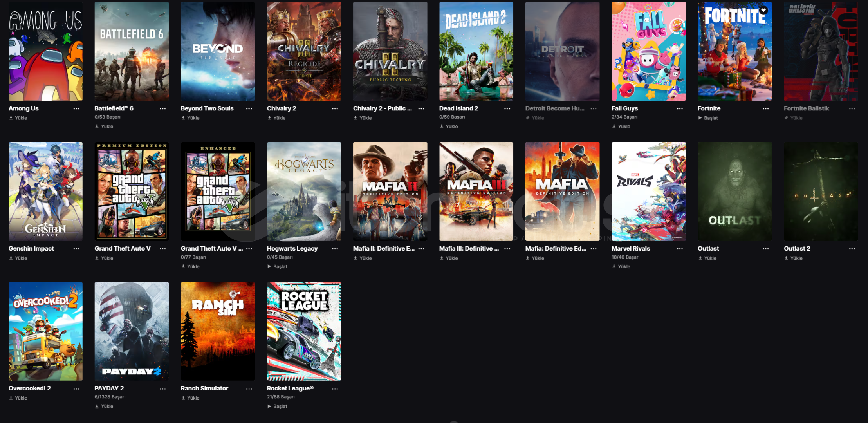Open the Detroit Become Human cover art
The width and height of the screenshot is (868, 423).
pos(562,51)
